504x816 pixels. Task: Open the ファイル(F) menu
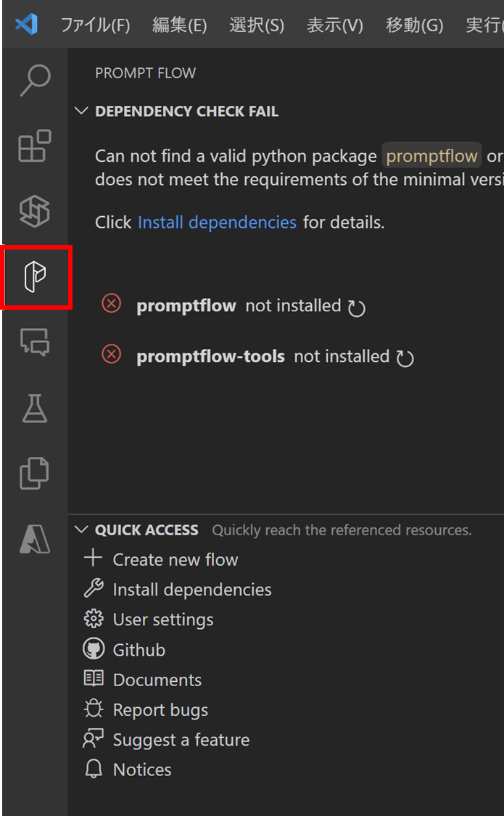[95, 25]
